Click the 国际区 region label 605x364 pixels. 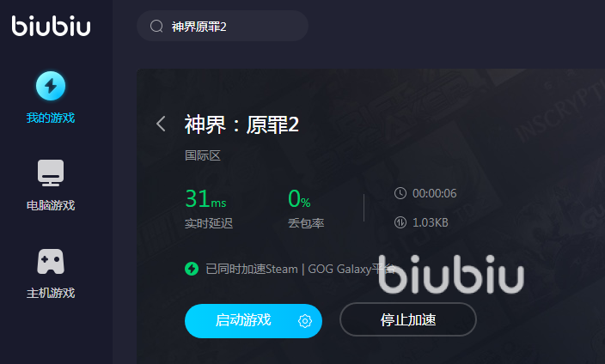coord(203,155)
